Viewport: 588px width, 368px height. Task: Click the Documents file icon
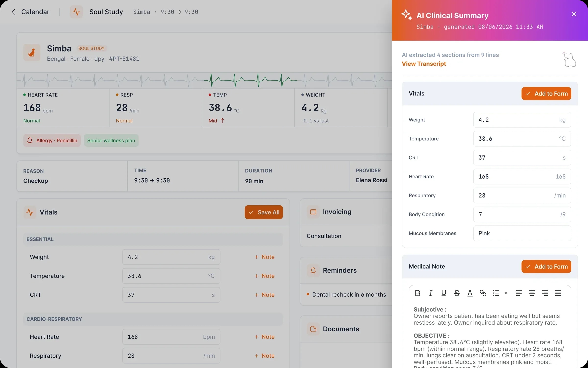[313, 329]
